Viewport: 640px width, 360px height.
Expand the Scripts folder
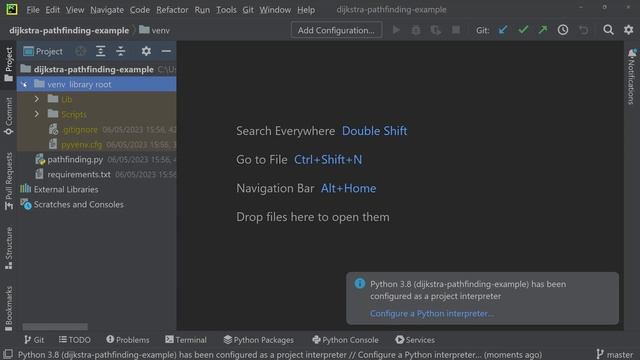click(37, 114)
